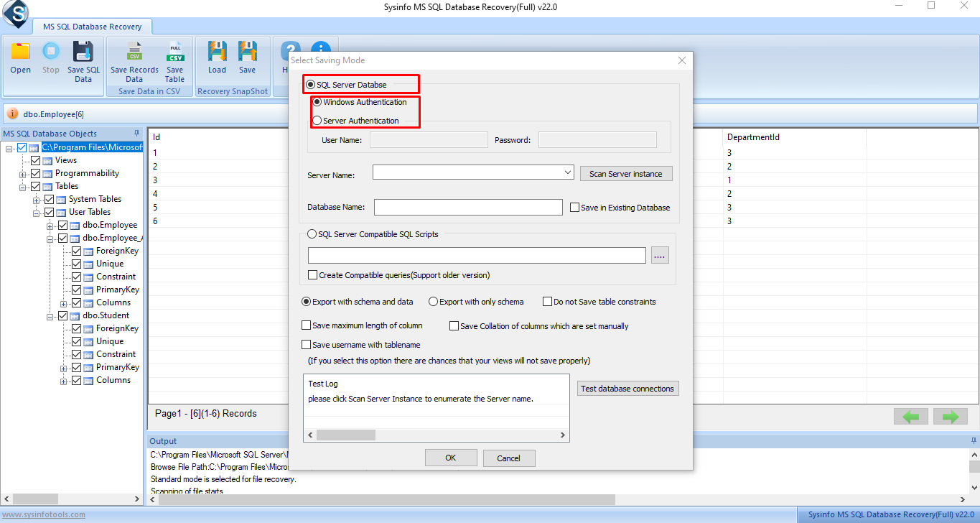Pin the Output panel
Viewport: 980px width, 523px height.
point(973,440)
